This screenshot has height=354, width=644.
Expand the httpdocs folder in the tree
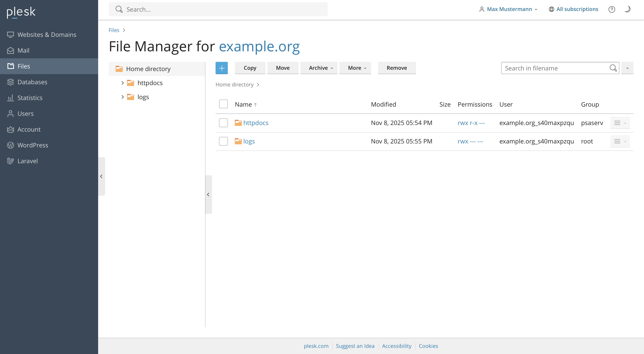point(122,83)
